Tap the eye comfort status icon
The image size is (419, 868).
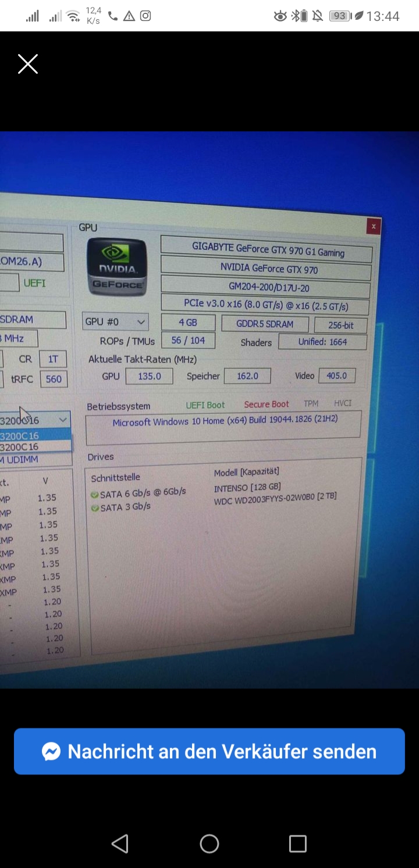click(280, 16)
